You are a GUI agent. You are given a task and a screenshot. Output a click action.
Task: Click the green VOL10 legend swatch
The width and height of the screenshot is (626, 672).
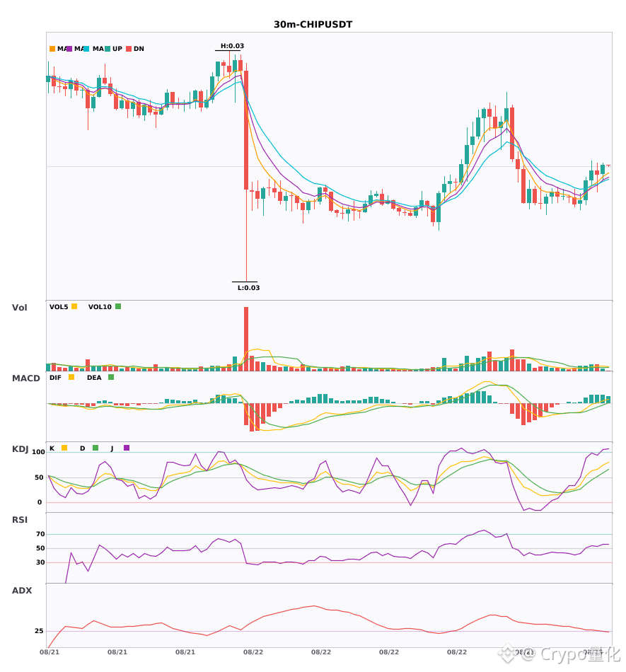[118, 306]
